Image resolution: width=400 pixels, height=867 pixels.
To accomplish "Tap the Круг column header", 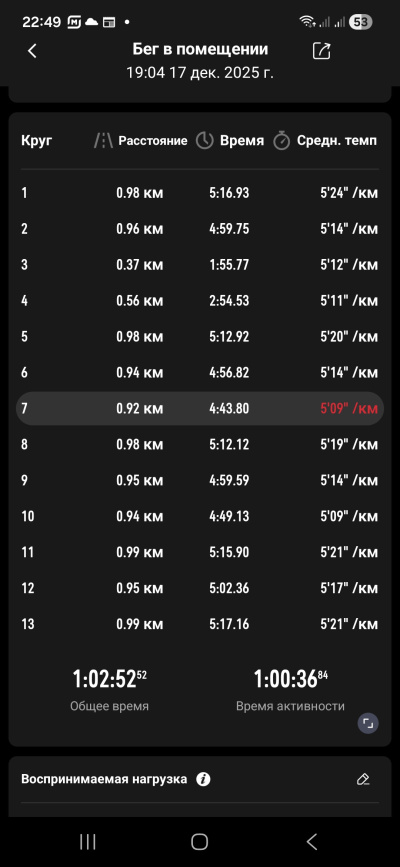I will pos(37,140).
